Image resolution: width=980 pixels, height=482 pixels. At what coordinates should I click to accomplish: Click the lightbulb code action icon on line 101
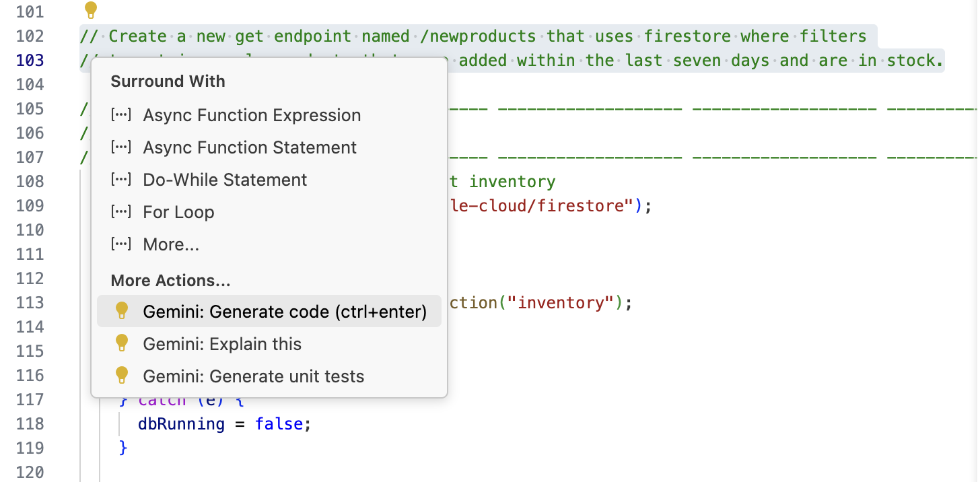(x=90, y=10)
